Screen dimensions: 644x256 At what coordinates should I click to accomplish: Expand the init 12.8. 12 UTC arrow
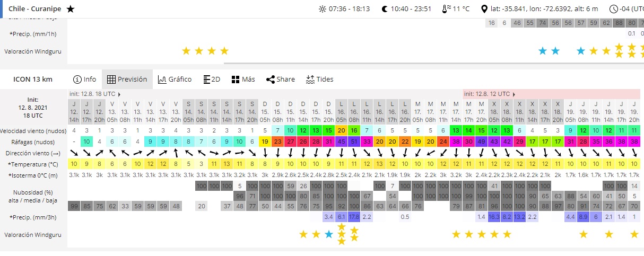(x=512, y=94)
